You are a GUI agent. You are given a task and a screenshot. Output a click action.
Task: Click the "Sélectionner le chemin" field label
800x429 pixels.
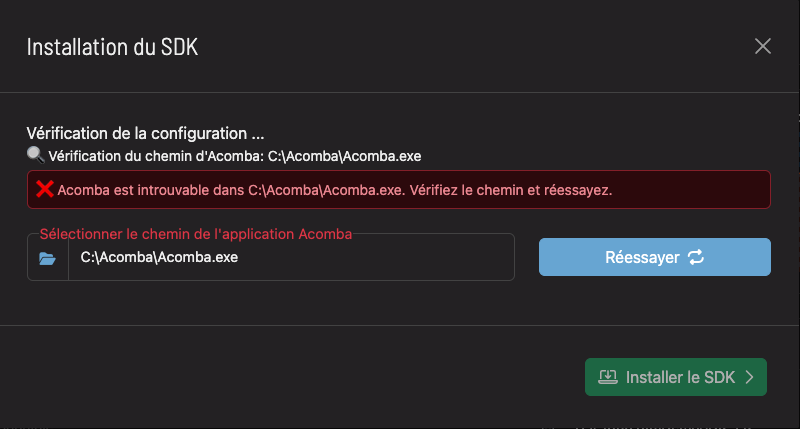click(195, 234)
